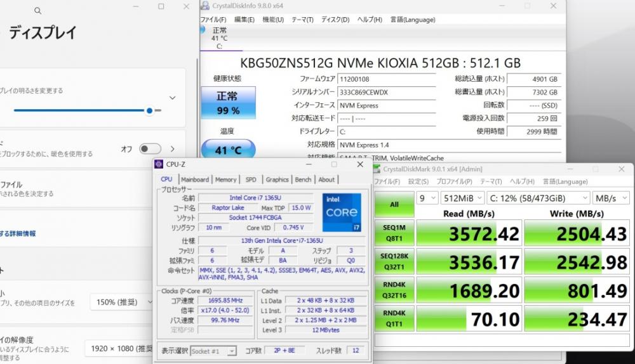Open ヘルプ(H) menu in CrystalDiskInfo

(x=370, y=20)
